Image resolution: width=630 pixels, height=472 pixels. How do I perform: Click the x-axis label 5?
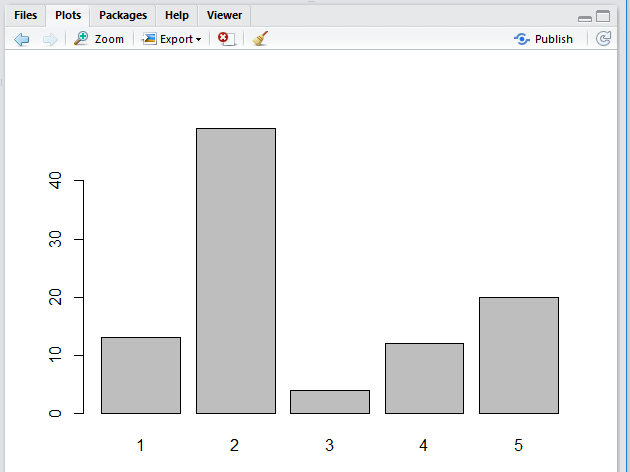pyautogui.click(x=518, y=445)
